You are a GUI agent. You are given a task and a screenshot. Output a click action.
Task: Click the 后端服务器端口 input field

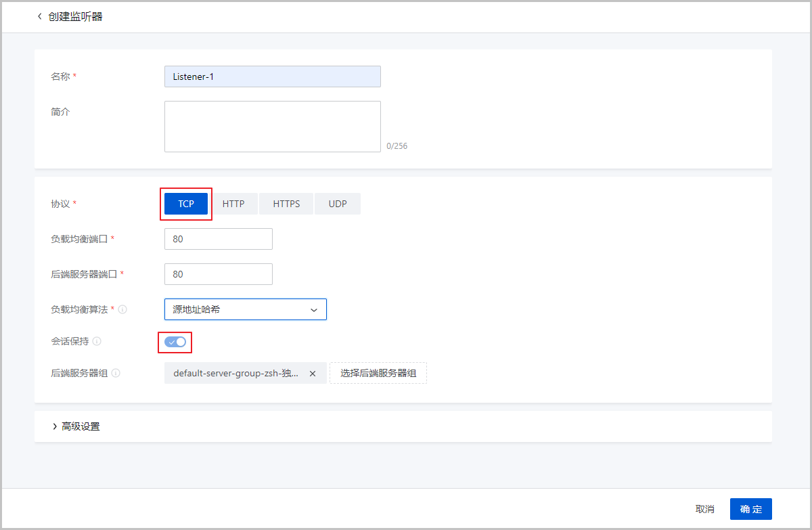[x=218, y=274]
